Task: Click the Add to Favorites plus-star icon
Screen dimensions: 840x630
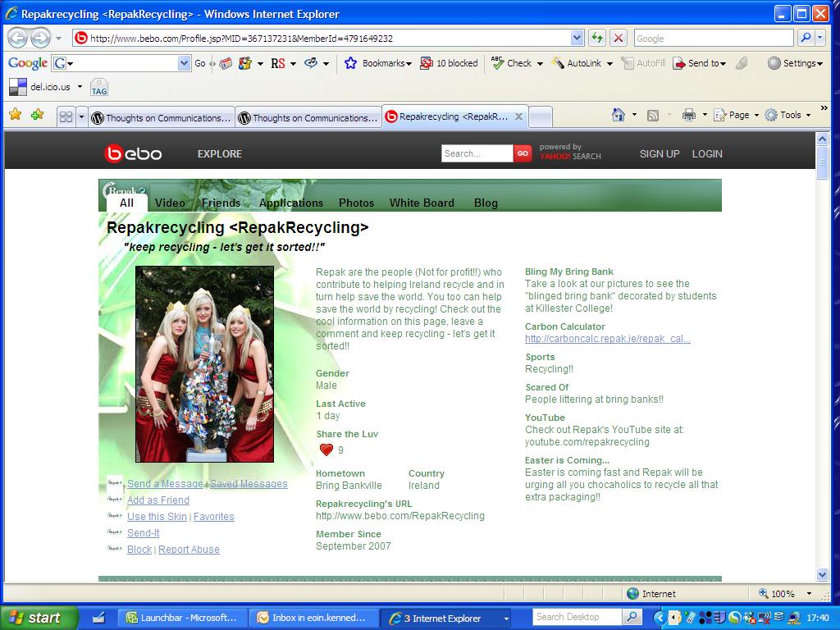Action: 38,114
